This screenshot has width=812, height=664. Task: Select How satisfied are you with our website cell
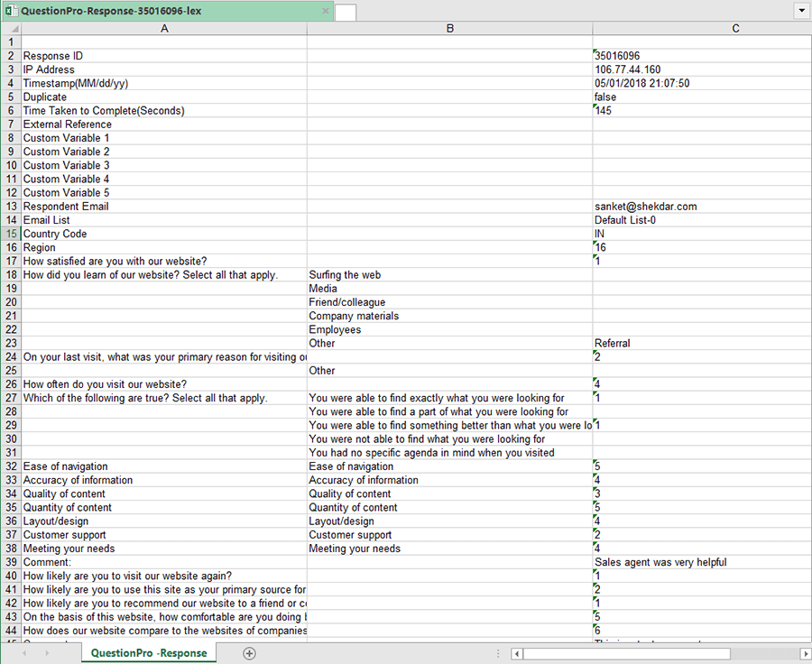click(164, 261)
